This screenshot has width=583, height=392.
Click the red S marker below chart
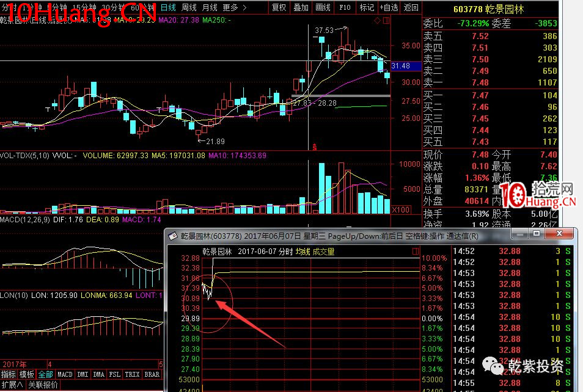click(x=315, y=147)
